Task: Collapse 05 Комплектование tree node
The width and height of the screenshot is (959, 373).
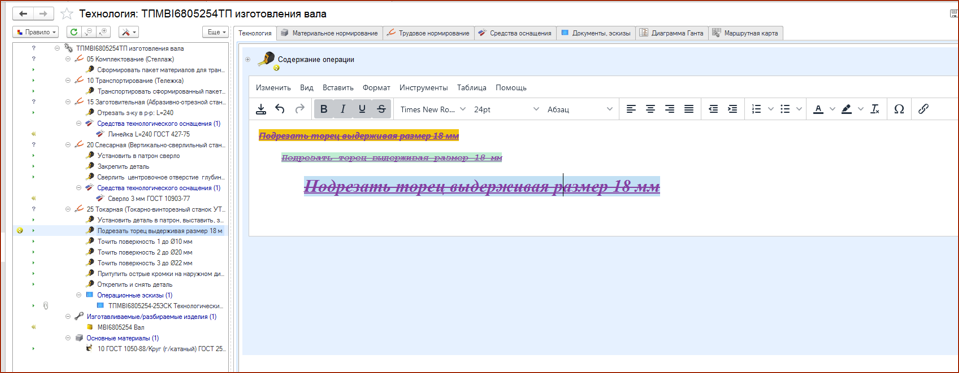Action: point(67,59)
